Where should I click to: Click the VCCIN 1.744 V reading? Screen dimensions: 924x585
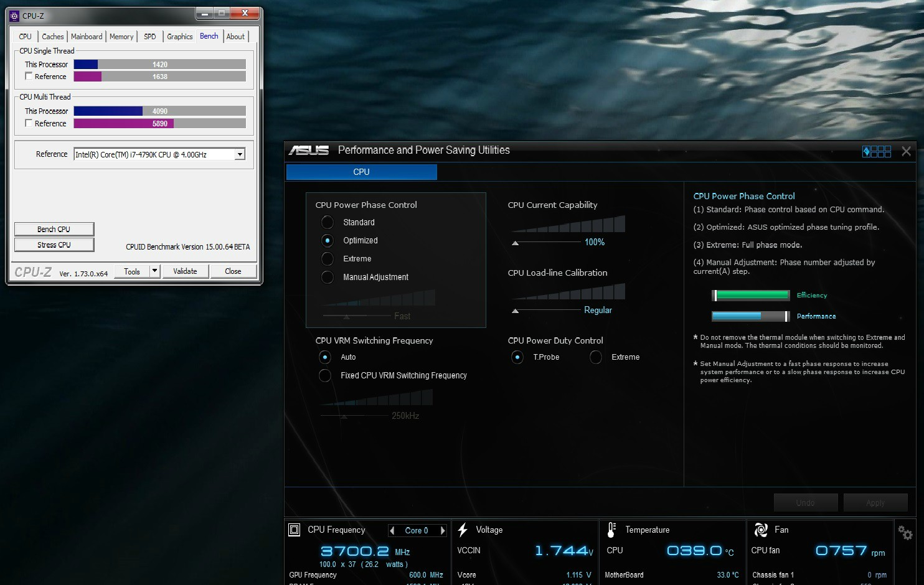point(564,551)
